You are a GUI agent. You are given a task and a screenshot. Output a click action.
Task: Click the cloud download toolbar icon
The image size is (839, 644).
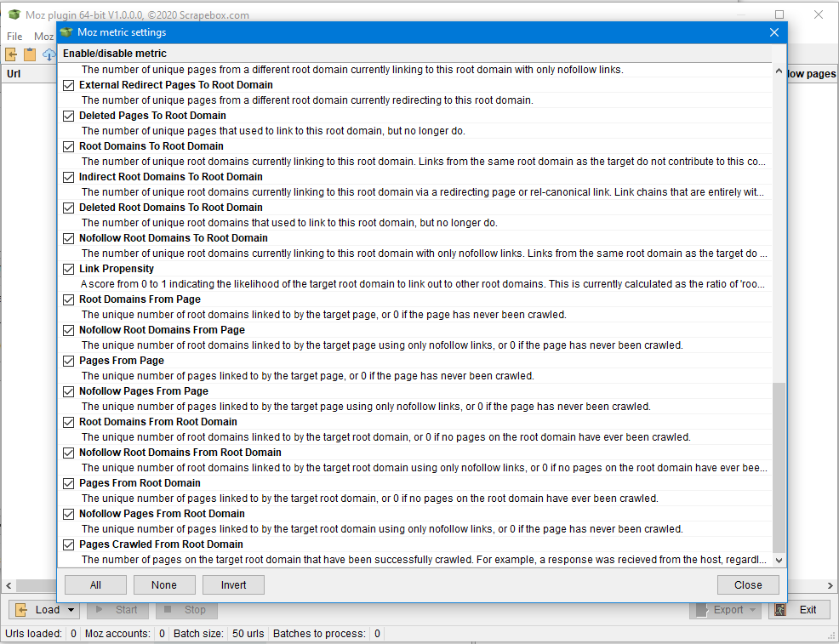(49, 54)
